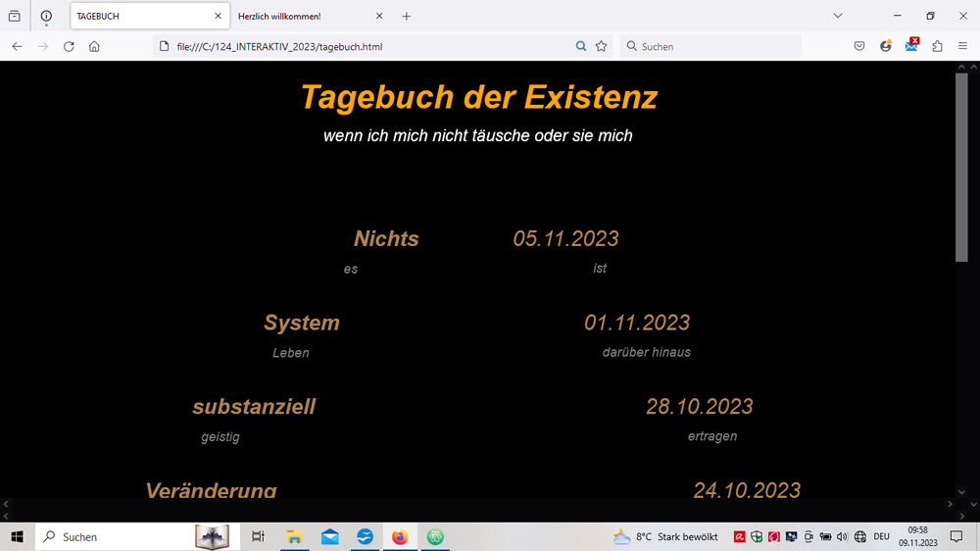Open network settings globe icon
The height and width of the screenshot is (551, 980).
pyautogui.click(x=860, y=536)
